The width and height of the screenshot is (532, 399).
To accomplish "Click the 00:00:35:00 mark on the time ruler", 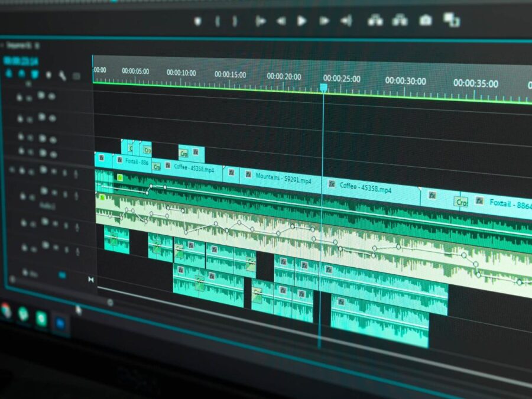I will (x=476, y=83).
